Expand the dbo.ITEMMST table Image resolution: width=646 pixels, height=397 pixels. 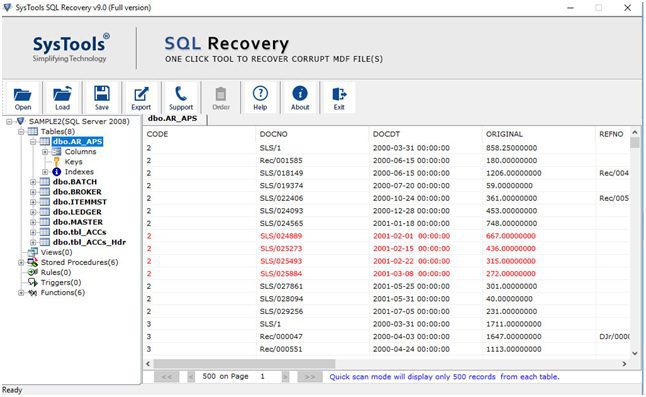[33, 202]
